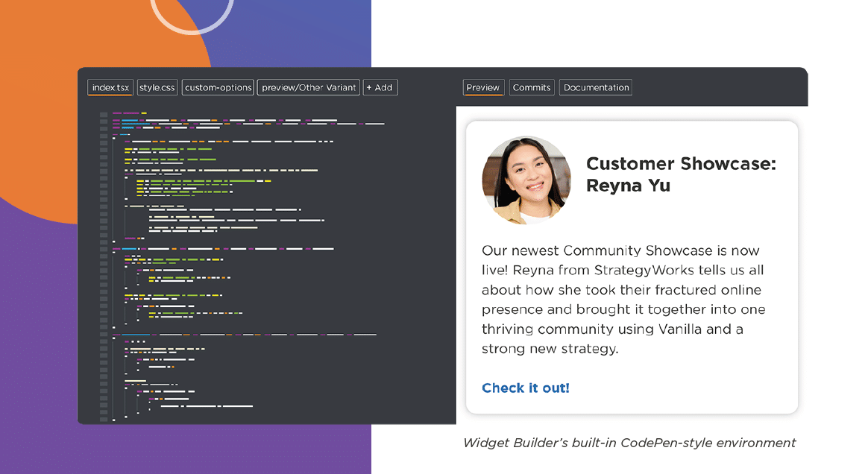Follow the Check it out! link

coord(526,388)
